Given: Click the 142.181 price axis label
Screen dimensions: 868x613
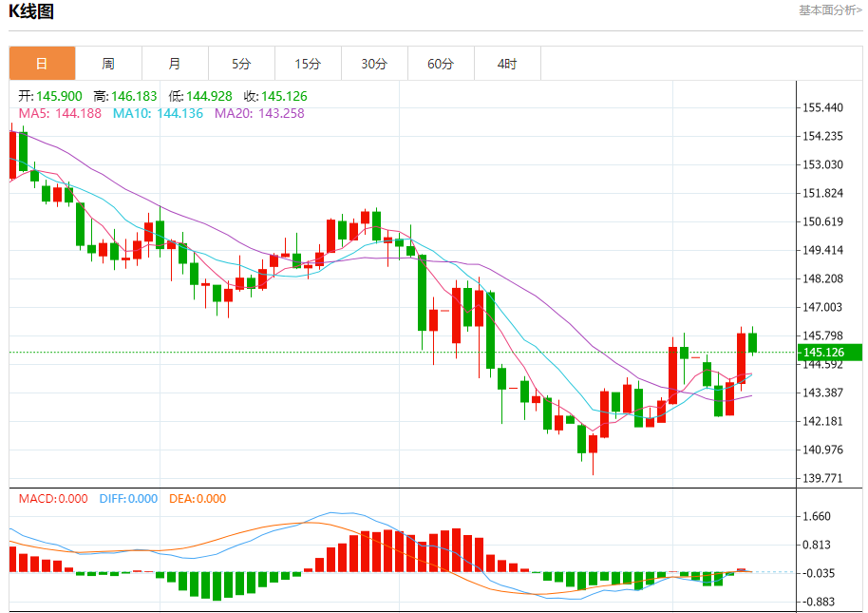Looking at the screenshot, I should [823, 421].
